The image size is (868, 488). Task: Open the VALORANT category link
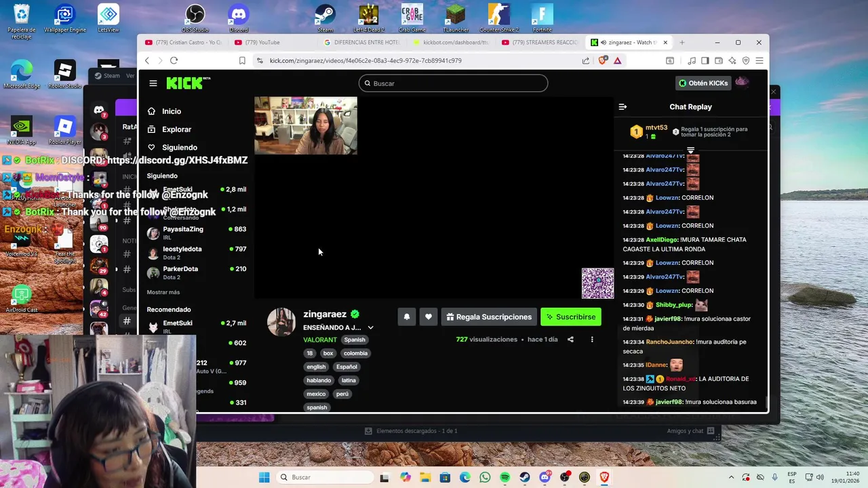320,340
